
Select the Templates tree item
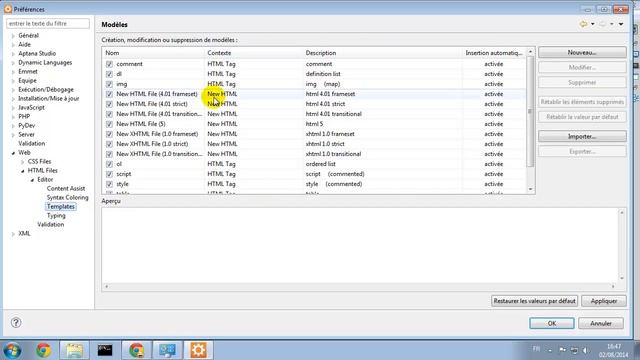[61, 207]
